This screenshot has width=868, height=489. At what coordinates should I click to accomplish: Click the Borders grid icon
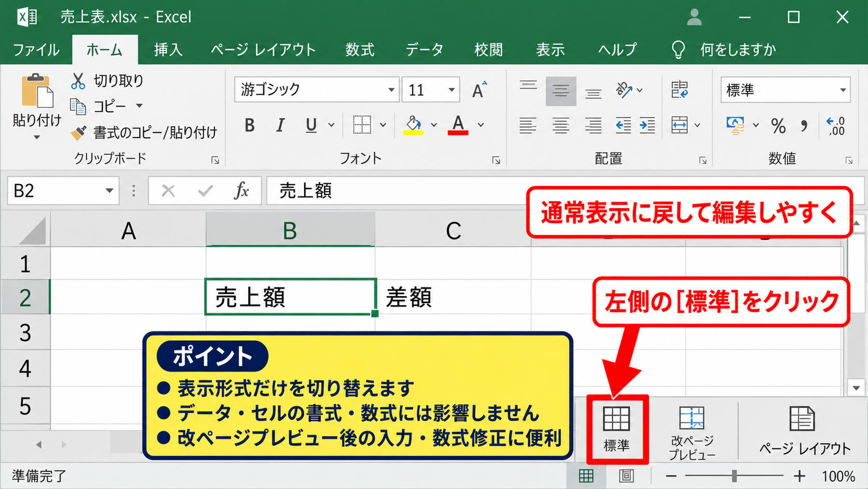tap(362, 125)
